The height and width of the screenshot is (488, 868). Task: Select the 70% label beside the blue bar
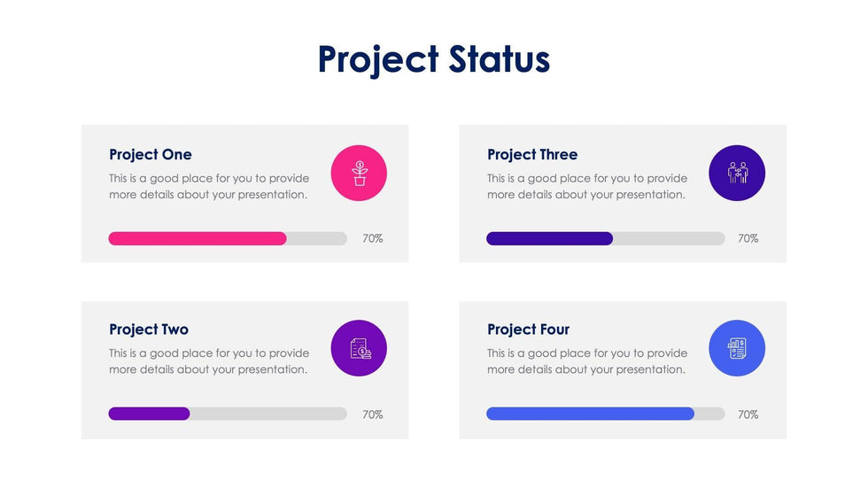click(x=748, y=414)
